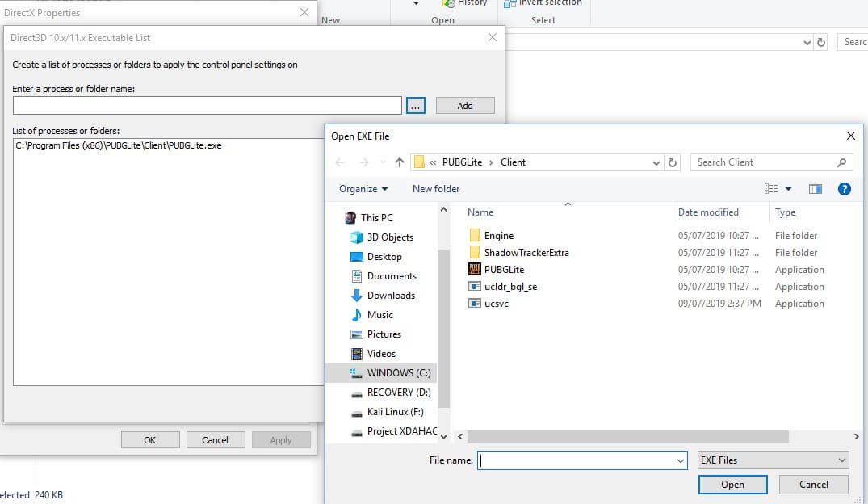Select Pictures in navigation pane
This screenshot has width=868, height=504.
coord(384,334)
